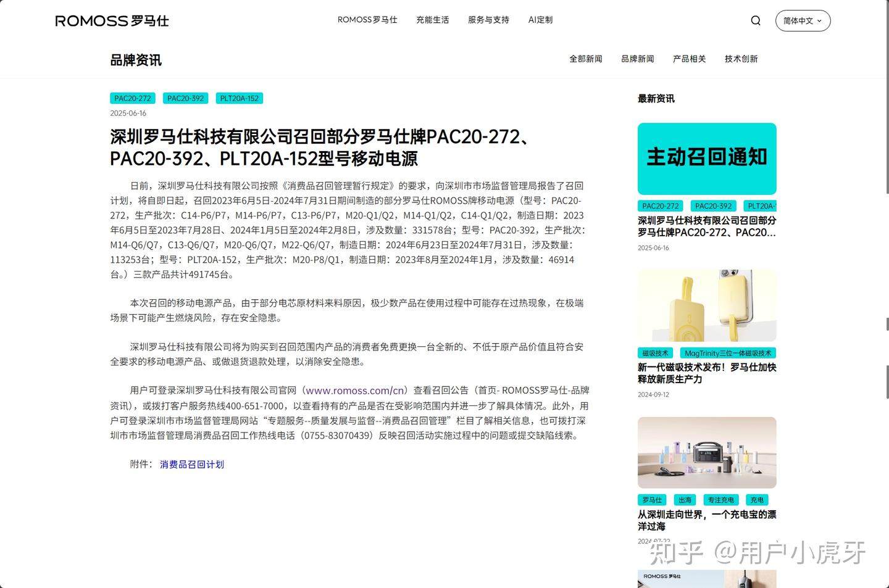This screenshot has height=588, width=889.
Task: Open the 充能生活 menu item
Action: pyautogui.click(x=432, y=20)
